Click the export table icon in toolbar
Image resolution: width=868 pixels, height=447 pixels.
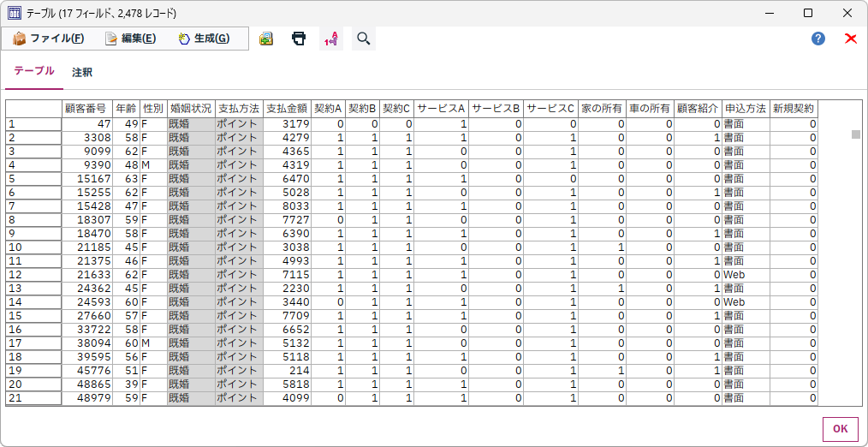click(x=266, y=39)
